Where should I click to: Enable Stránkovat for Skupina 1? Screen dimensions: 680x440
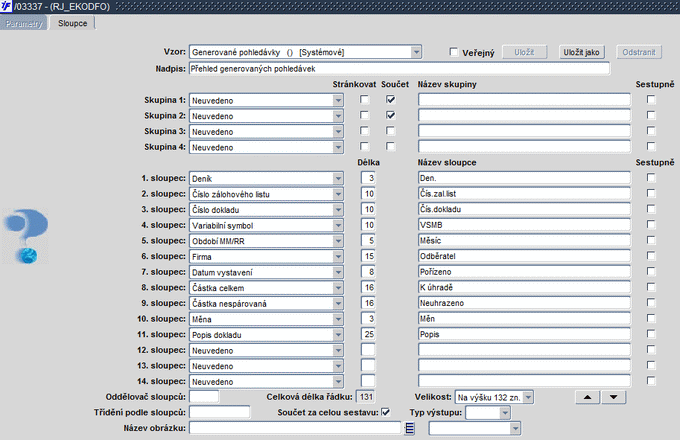[x=364, y=100]
